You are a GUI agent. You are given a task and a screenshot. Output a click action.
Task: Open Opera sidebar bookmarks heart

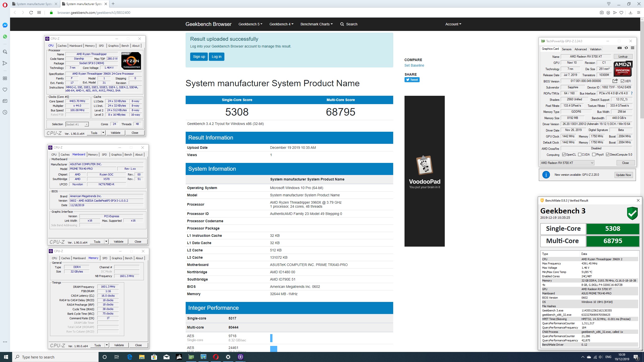(x=5, y=90)
